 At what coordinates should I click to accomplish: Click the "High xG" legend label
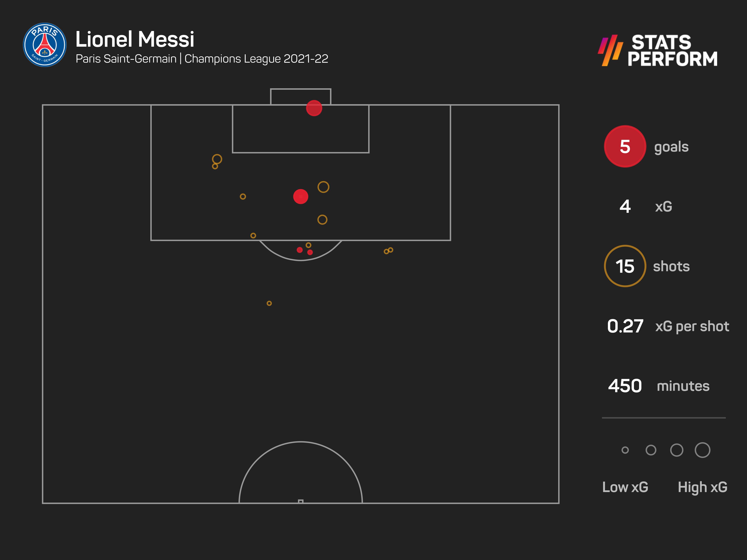point(702,487)
